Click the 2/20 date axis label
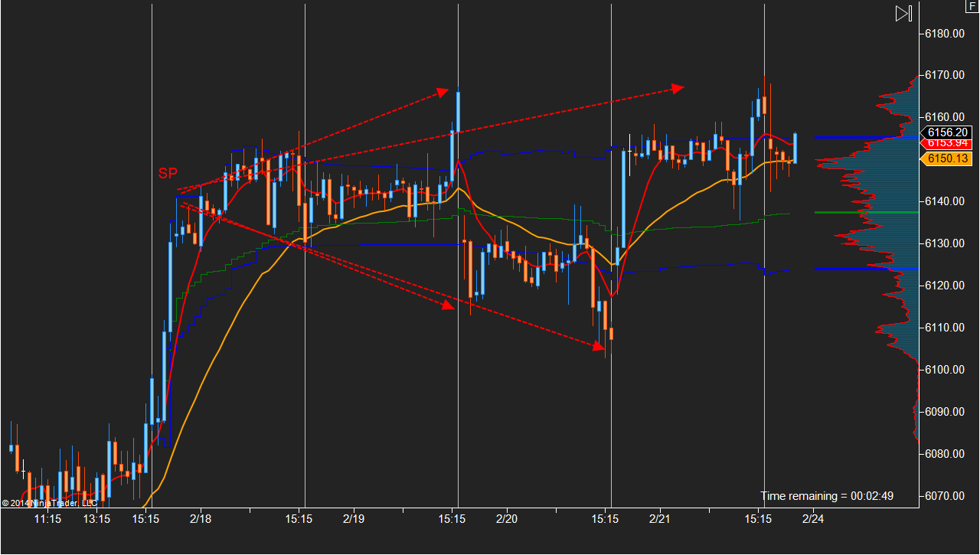Viewport: 980px width, 555px height. [x=507, y=520]
